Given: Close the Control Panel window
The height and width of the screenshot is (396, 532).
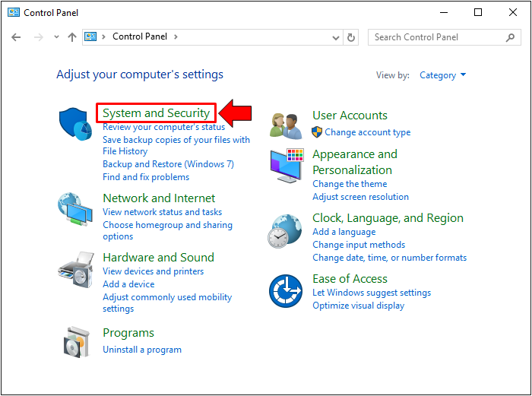Looking at the screenshot, I should pos(513,13).
